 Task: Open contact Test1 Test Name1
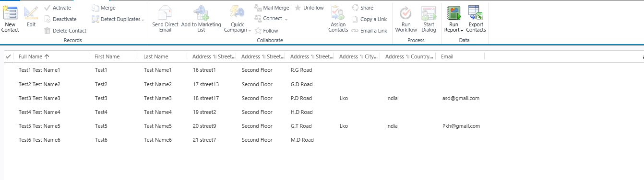click(39, 70)
